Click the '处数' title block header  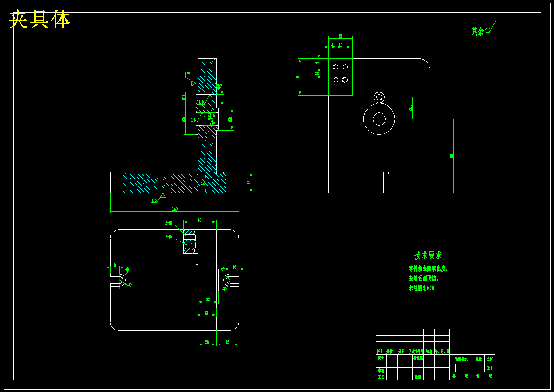click(x=390, y=351)
